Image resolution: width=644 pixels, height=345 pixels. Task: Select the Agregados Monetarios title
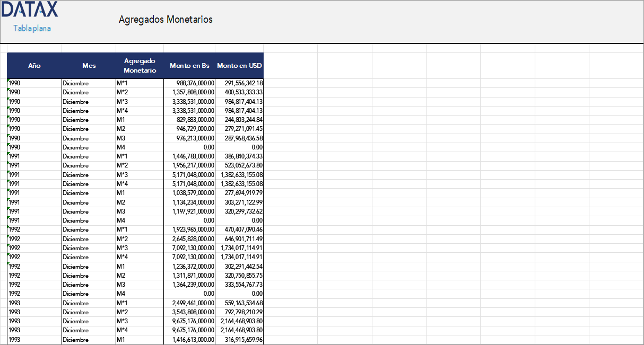pyautogui.click(x=166, y=19)
